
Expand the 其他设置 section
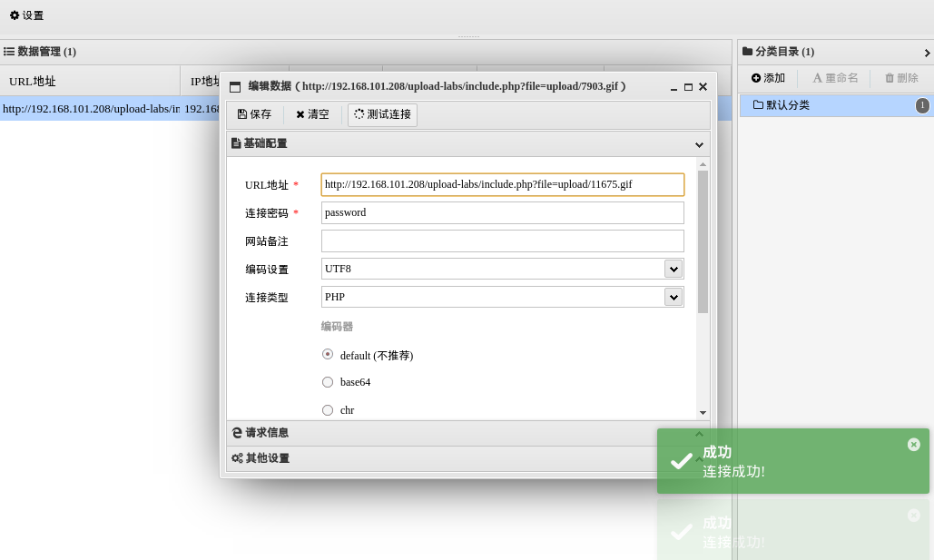point(468,458)
